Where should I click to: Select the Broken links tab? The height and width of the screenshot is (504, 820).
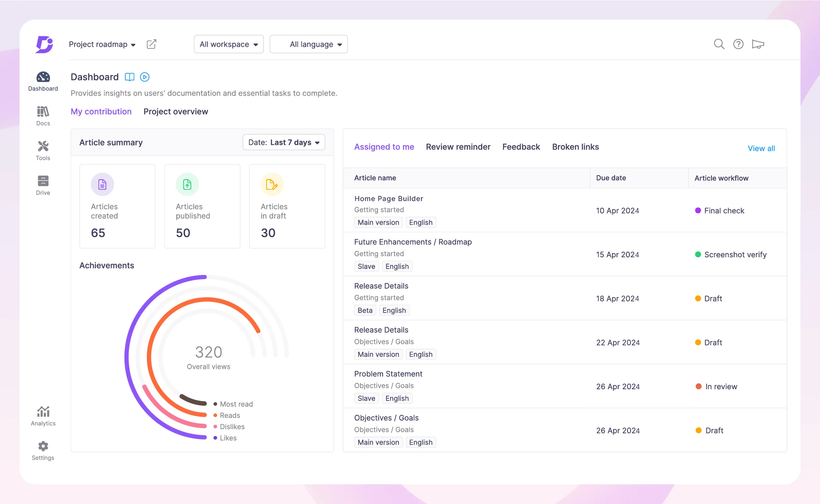click(575, 146)
